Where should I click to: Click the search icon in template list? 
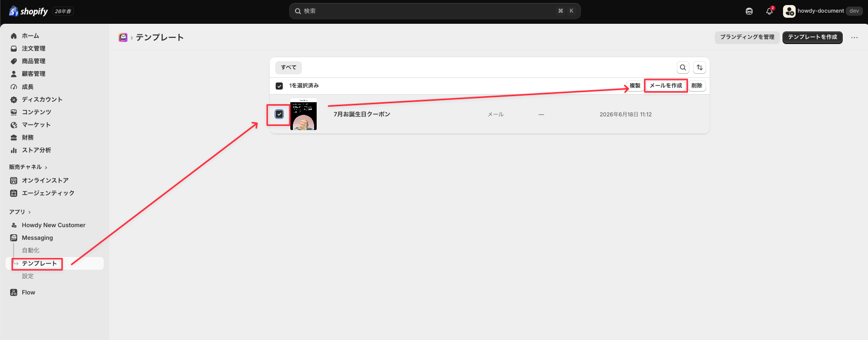pos(683,67)
